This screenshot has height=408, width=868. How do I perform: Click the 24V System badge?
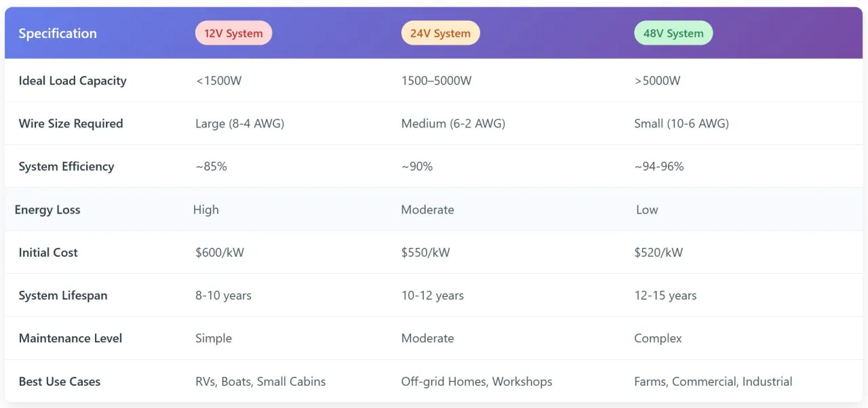[x=440, y=33]
